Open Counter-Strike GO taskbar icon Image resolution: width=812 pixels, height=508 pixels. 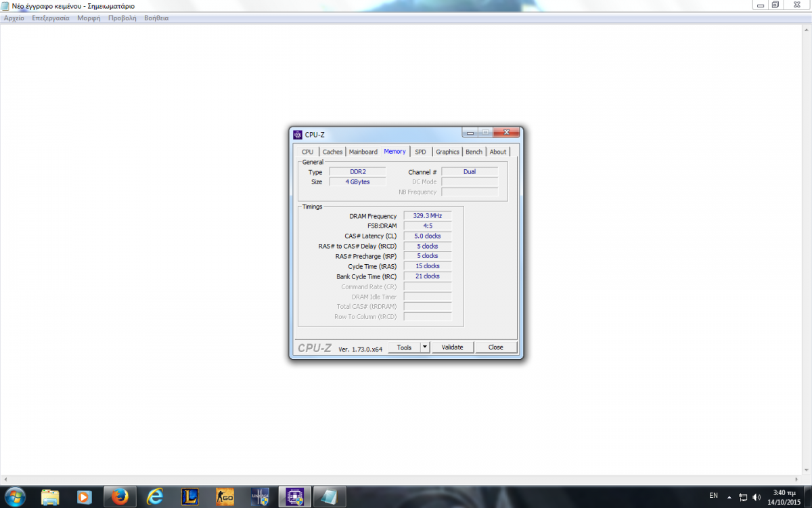click(225, 496)
